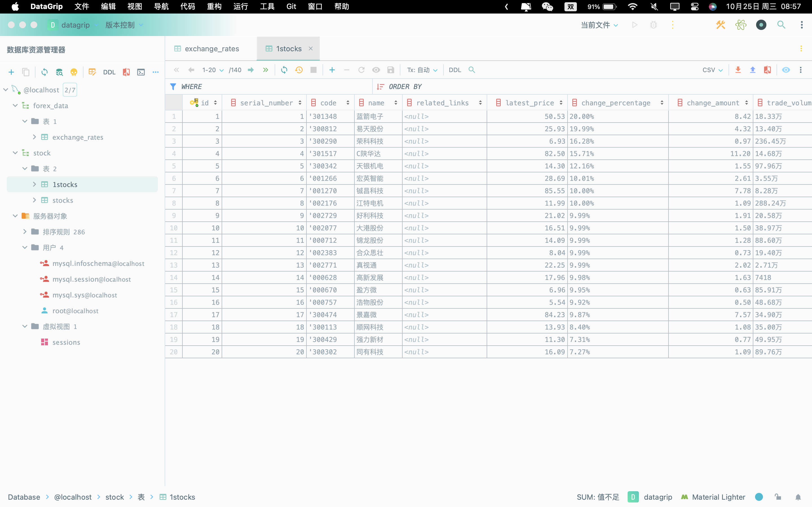Viewport: 812px width, 507px height.
Task: Toggle sort on latest_price column
Action: 561,103
